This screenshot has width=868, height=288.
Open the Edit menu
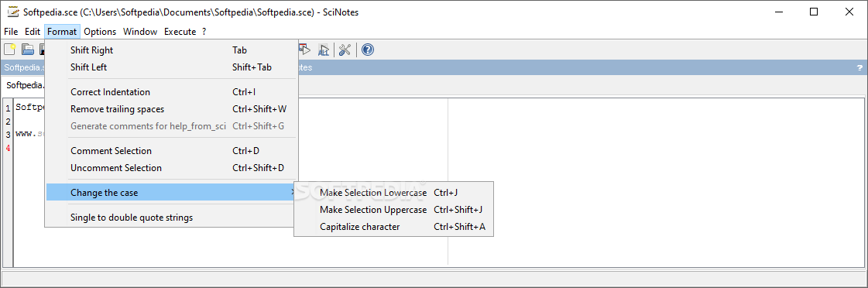32,32
